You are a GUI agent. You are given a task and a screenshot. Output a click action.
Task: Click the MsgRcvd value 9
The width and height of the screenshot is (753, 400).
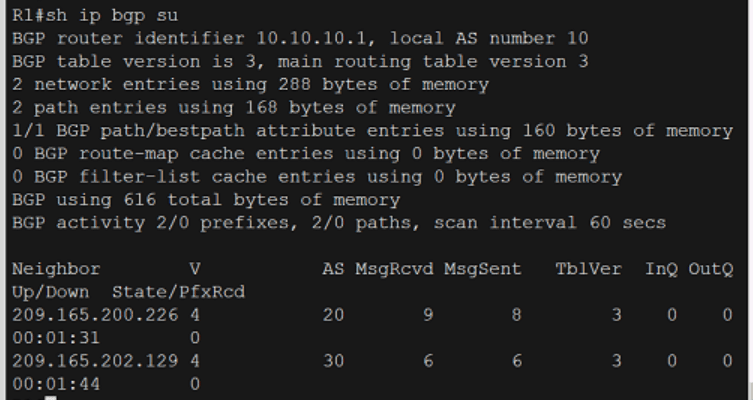click(428, 315)
